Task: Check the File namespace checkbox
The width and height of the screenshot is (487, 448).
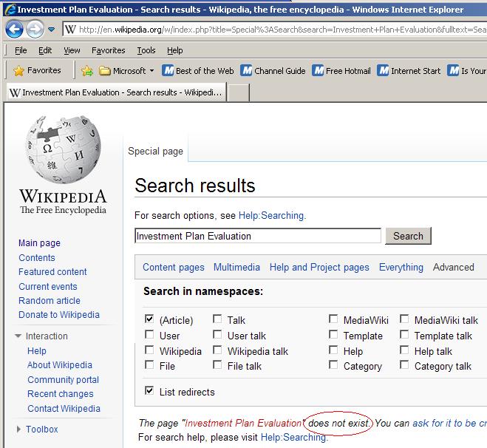Action: click(x=149, y=364)
